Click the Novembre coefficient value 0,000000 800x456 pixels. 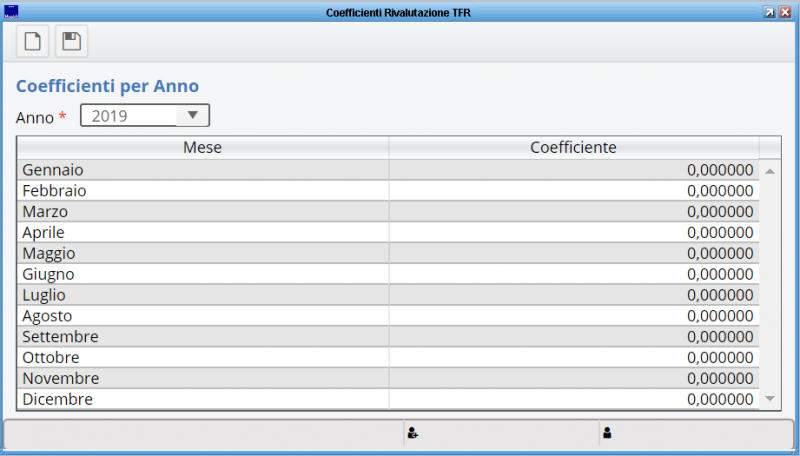[720, 378]
